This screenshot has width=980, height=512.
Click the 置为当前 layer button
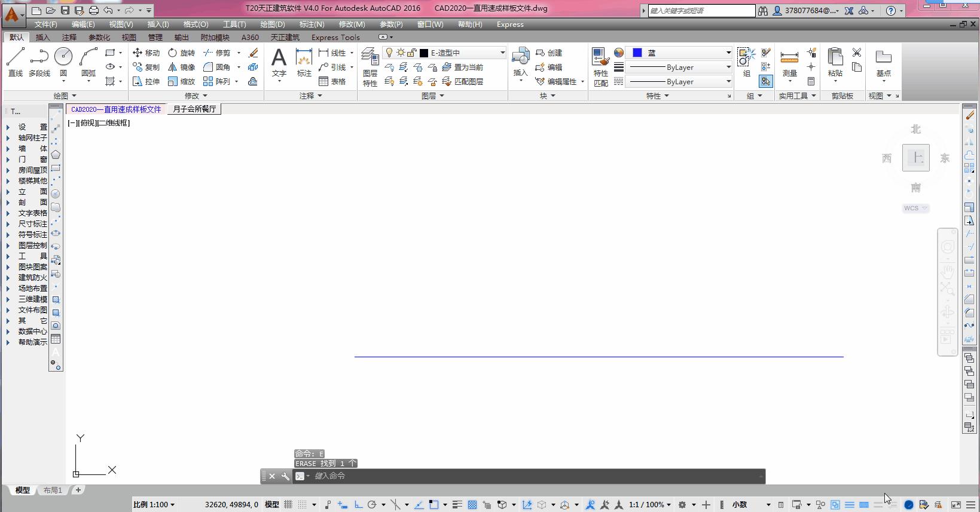coord(463,67)
